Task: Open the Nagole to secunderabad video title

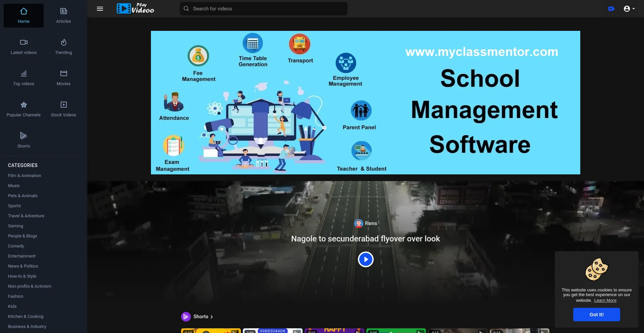Action: 366,239
